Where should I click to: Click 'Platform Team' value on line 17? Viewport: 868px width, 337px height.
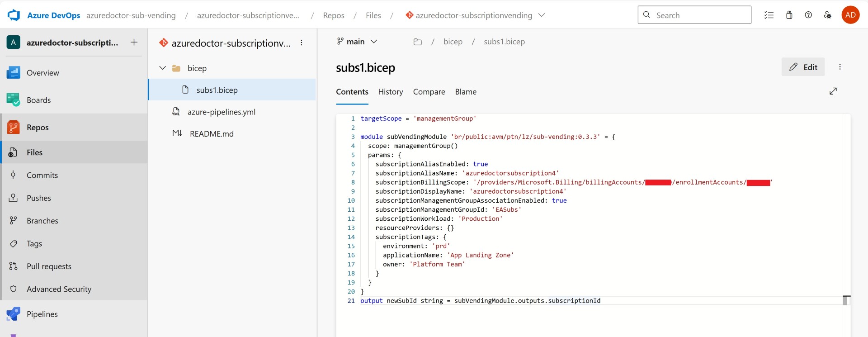coord(437,264)
